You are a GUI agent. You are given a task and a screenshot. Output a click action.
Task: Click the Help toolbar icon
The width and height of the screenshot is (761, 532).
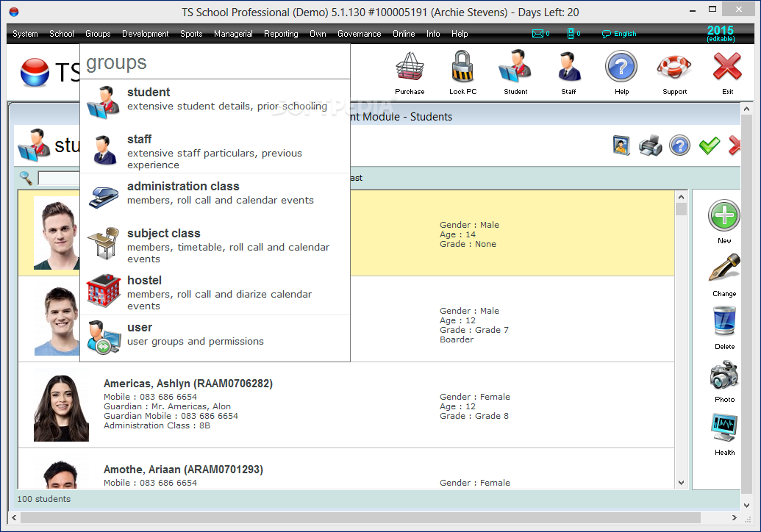click(621, 66)
